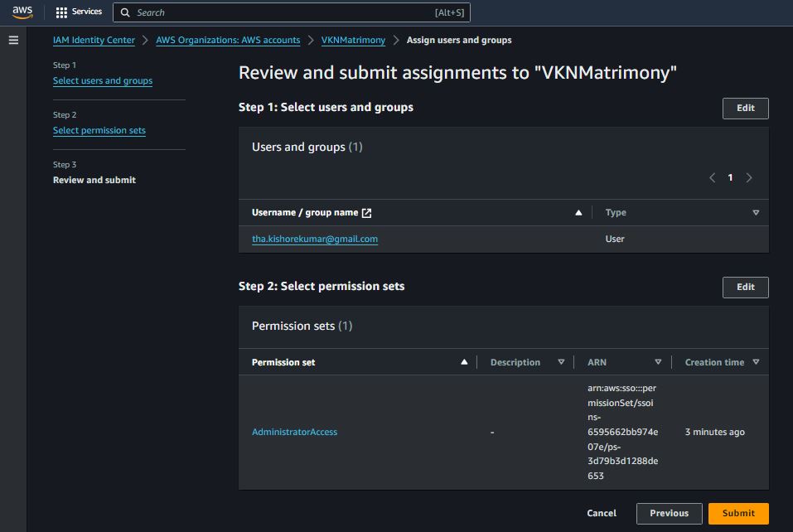Sort the ARN column
This screenshot has height=532, width=793.
point(658,362)
